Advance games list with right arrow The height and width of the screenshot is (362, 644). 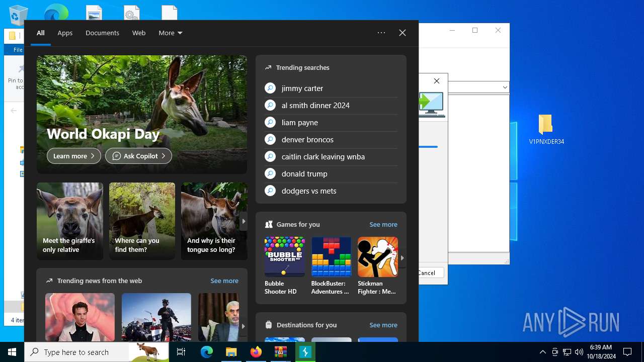[x=402, y=257]
